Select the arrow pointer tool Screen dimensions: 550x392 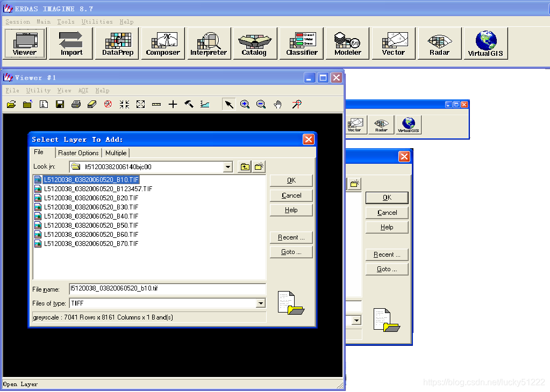228,104
